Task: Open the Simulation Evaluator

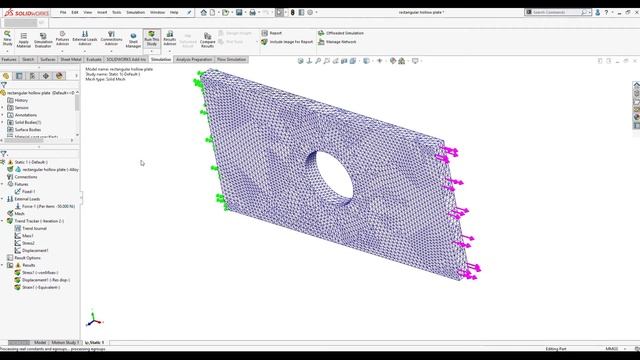Action: (x=43, y=40)
